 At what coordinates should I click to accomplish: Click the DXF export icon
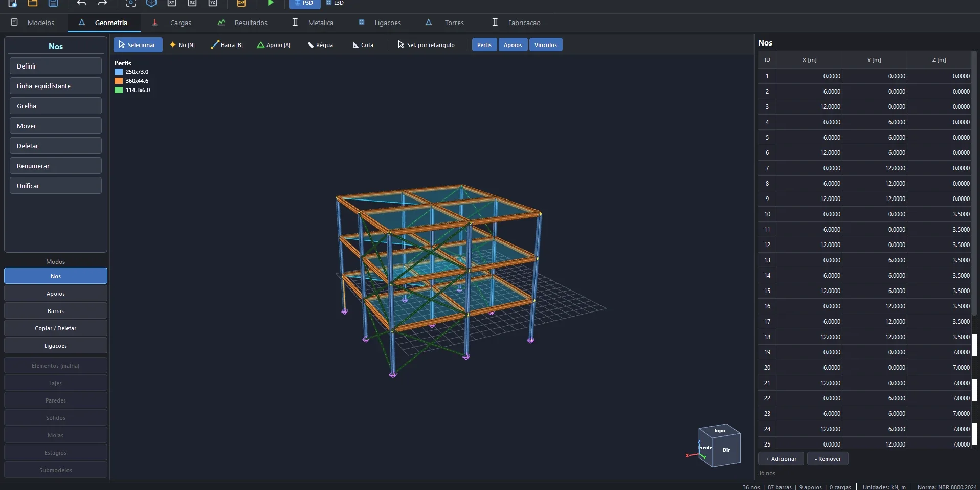[241, 3]
